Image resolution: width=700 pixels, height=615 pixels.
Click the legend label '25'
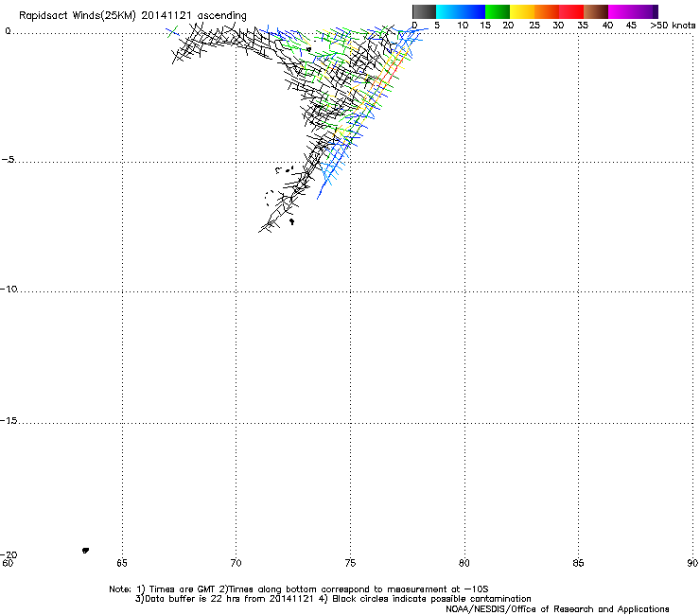click(534, 26)
